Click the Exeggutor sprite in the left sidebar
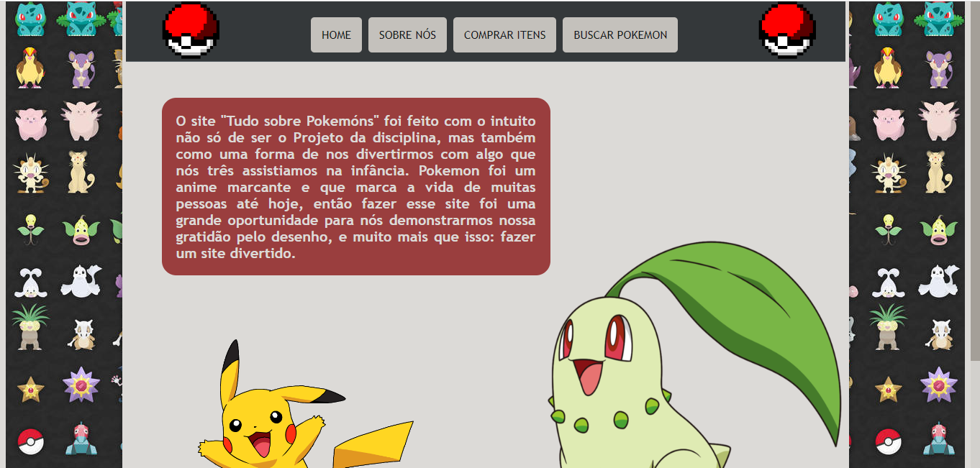 pos(29,327)
